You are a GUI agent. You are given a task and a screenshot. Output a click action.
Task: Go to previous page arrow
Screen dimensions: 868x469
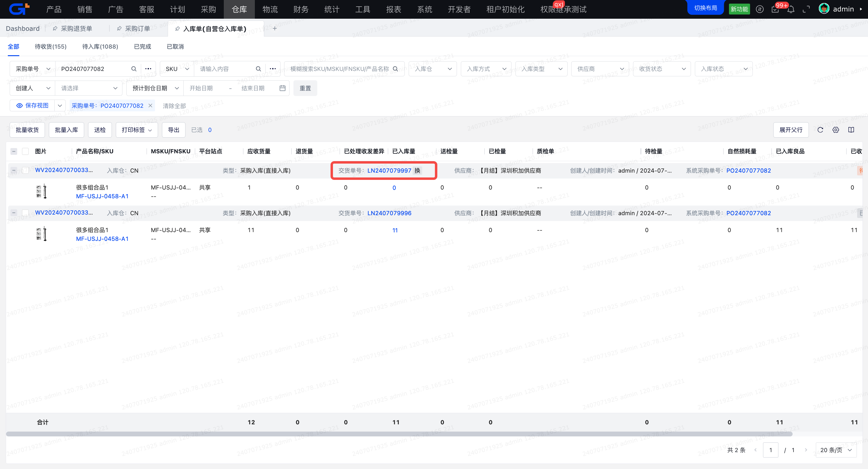pyautogui.click(x=756, y=450)
